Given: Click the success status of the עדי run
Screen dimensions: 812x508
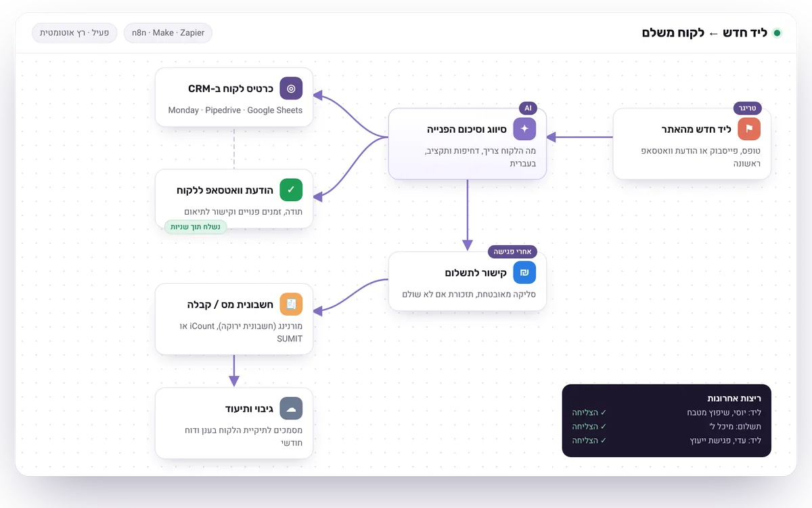Looking at the screenshot, I should pos(589,440).
